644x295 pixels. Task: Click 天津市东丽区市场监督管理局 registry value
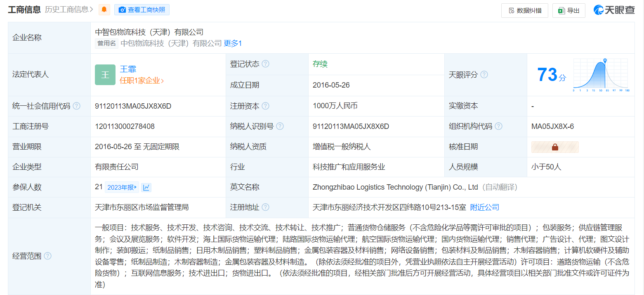pos(142,207)
